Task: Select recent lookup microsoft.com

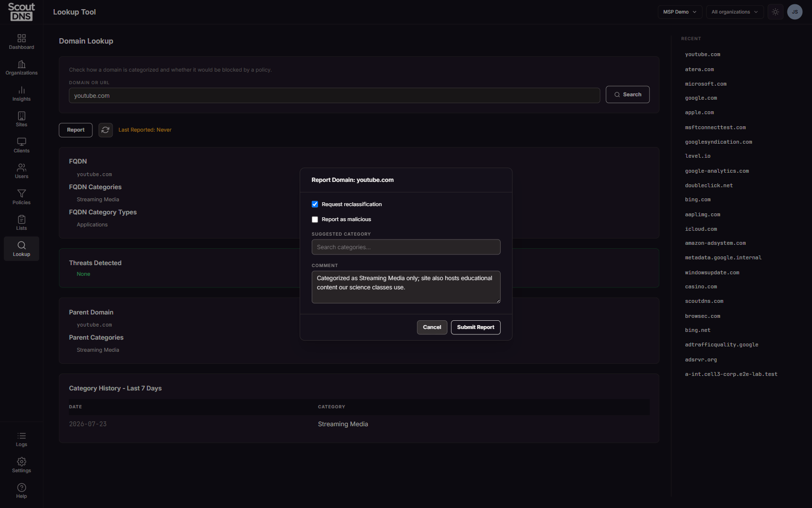Action: [705, 84]
